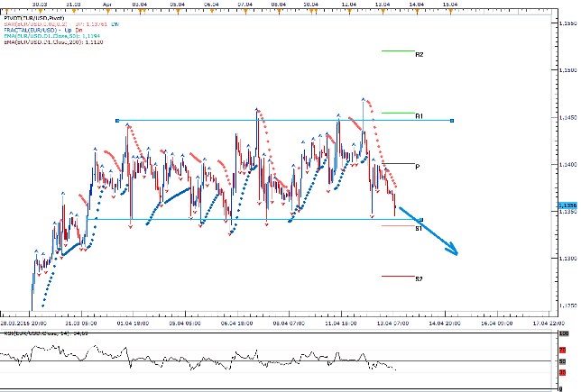Click the red S1 support level line
This screenshot has height=392, width=581.
[398, 225]
